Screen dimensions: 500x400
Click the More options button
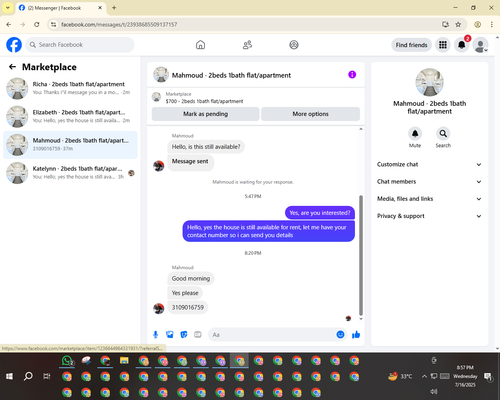310,114
